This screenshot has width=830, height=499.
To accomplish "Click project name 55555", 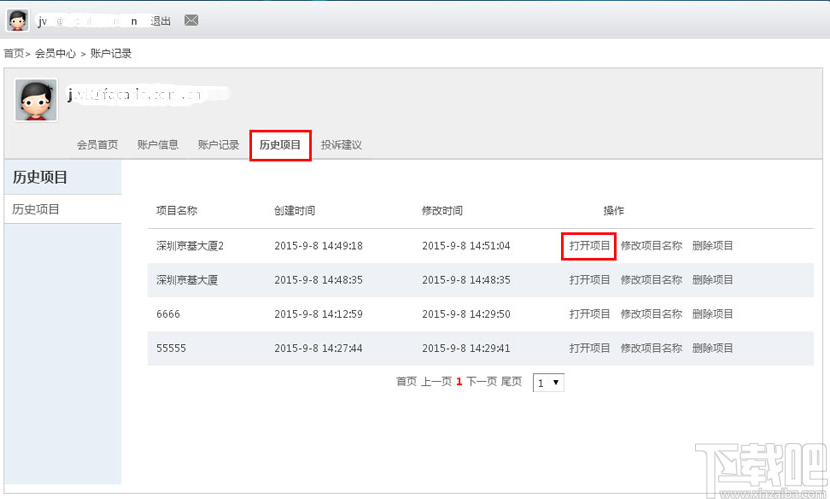I will coord(171,348).
